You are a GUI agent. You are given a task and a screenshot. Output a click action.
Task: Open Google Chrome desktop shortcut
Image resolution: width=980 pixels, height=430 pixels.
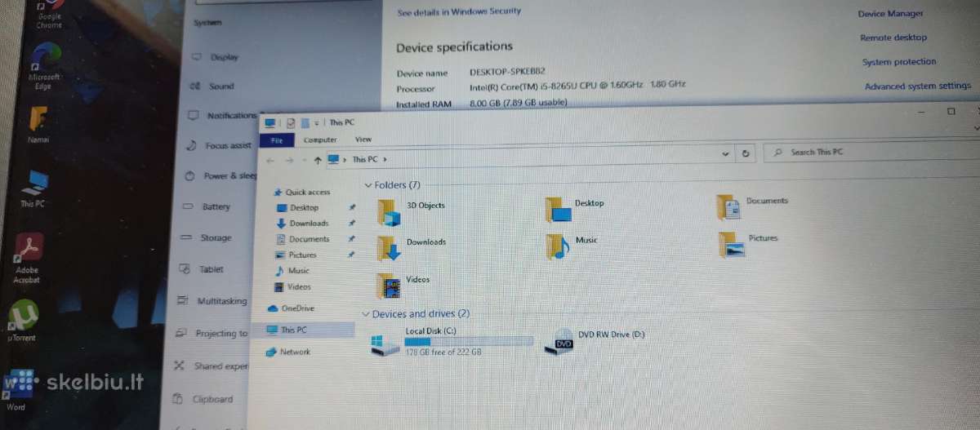tap(48, 15)
